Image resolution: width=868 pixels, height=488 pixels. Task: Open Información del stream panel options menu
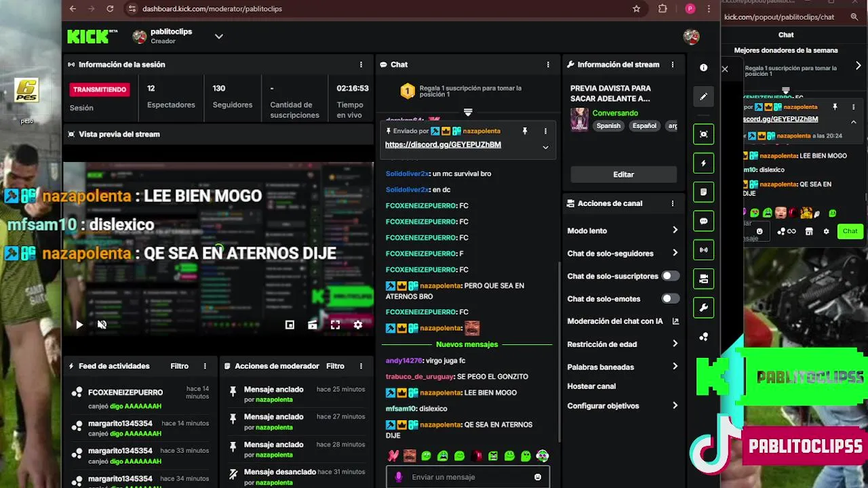point(673,64)
